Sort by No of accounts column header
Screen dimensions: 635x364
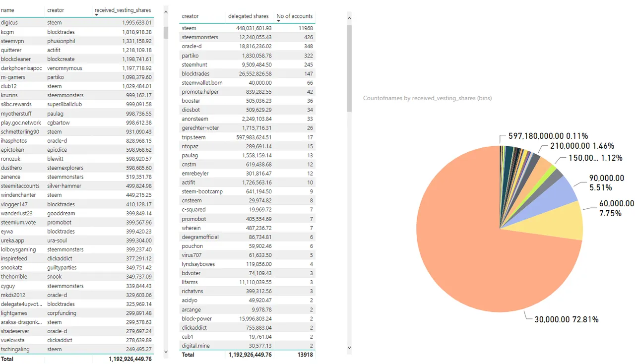pos(295,16)
